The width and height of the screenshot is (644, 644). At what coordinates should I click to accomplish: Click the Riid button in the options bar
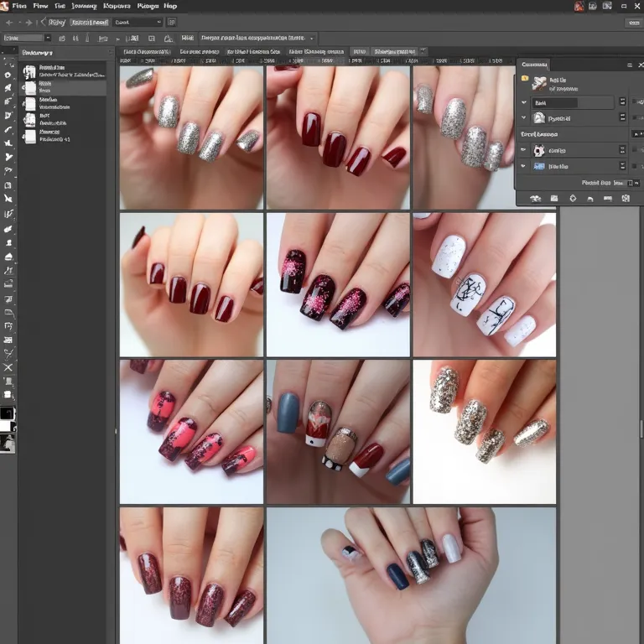click(187, 39)
